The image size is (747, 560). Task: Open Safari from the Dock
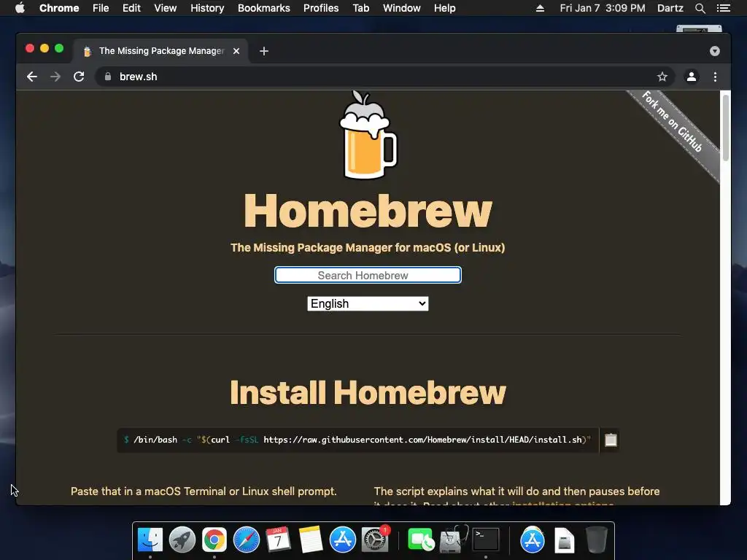[247, 540]
